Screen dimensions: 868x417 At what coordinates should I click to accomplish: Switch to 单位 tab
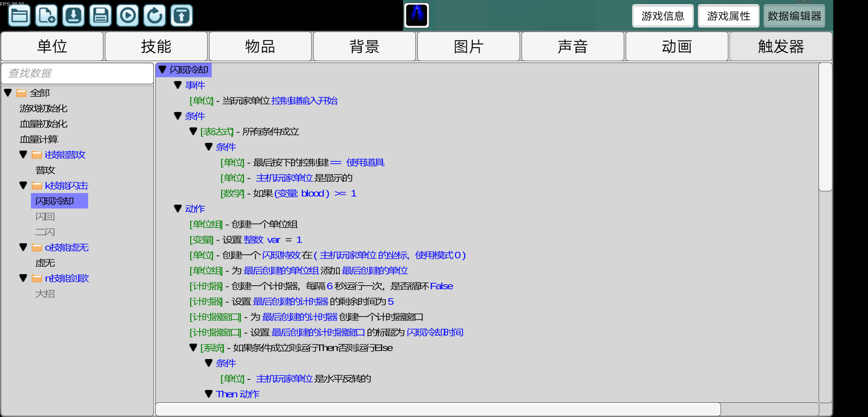pyautogui.click(x=52, y=46)
